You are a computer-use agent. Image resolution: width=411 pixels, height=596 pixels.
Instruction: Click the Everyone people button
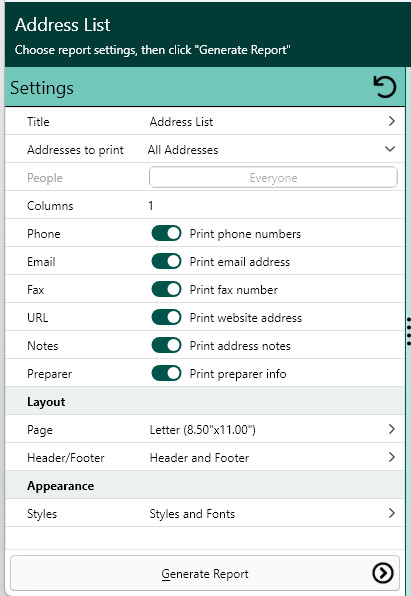(273, 178)
